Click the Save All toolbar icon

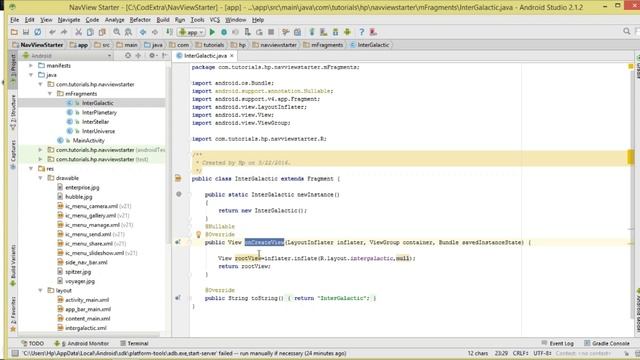point(26,32)
